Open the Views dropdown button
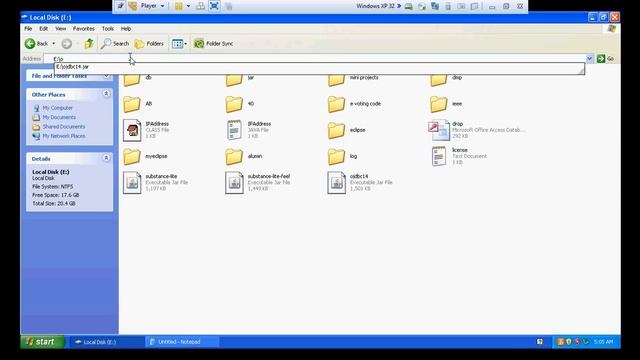 click(x=179, y=43)
